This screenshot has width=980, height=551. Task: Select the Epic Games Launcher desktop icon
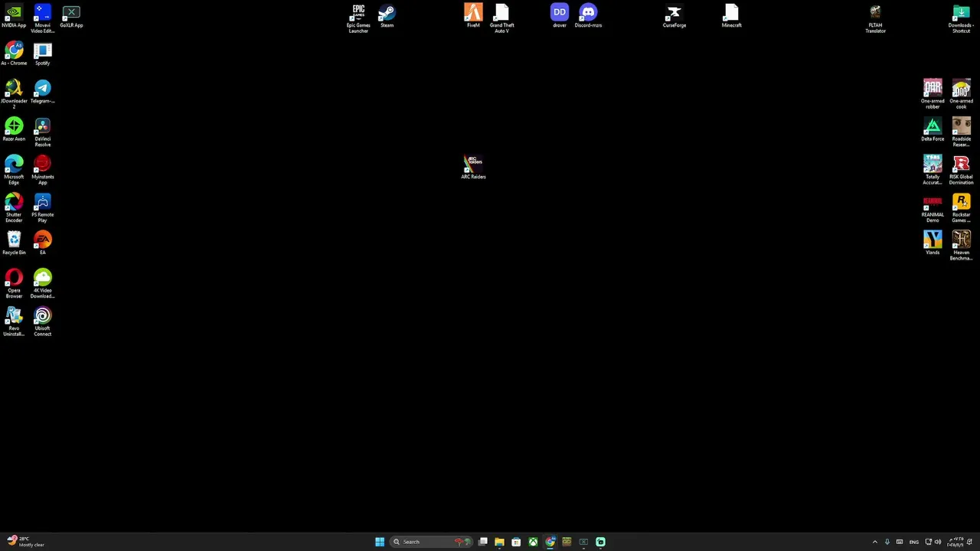click(358, 18)
